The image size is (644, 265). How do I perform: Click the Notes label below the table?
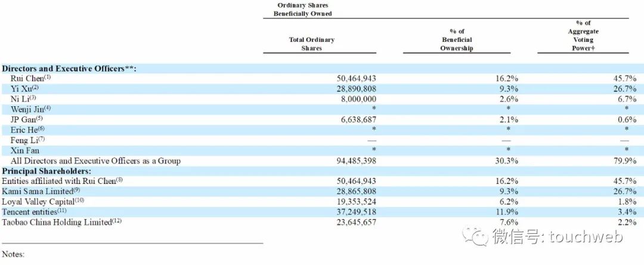point(13,254)
